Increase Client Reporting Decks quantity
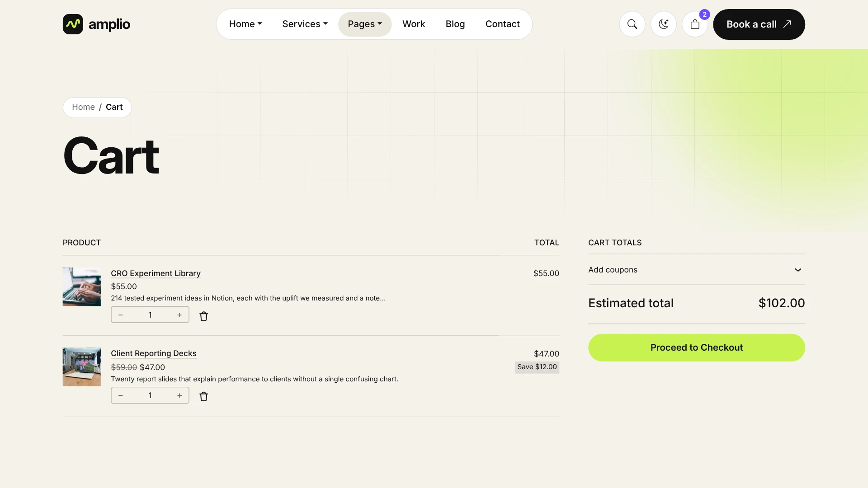 pyautogui.click(x=179, y=395)
